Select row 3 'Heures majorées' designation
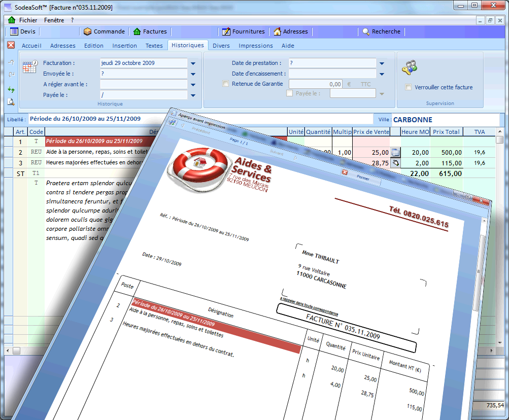The image size is (509, 420). click(x=94, y=163)
